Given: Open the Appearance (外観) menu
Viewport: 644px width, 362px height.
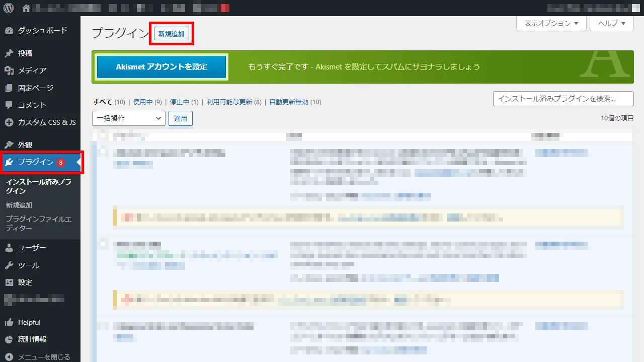Looking at the screenshot, I should (x=25, y=144).
